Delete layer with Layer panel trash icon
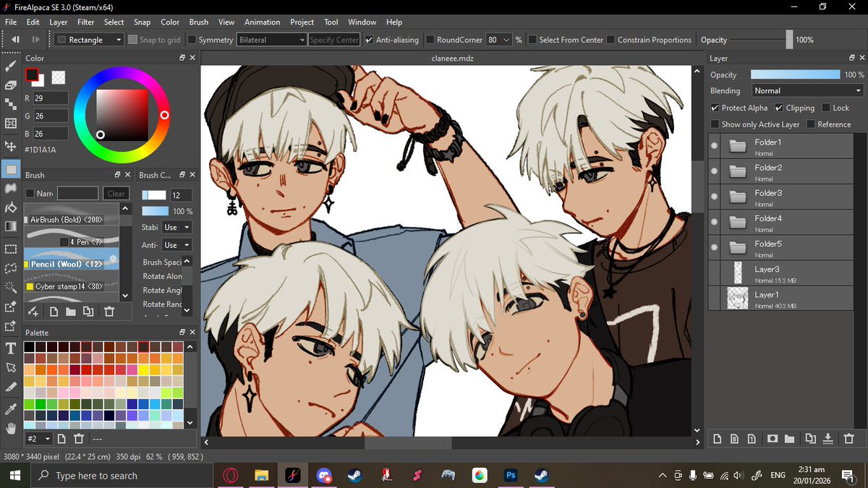Screen dimensions: 868x488 tap(849, 438)
